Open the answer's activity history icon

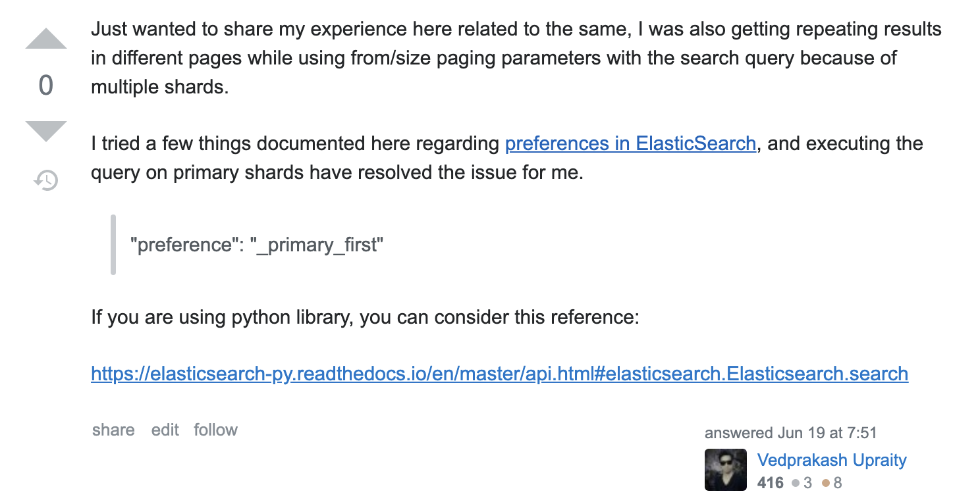(46, 180)
